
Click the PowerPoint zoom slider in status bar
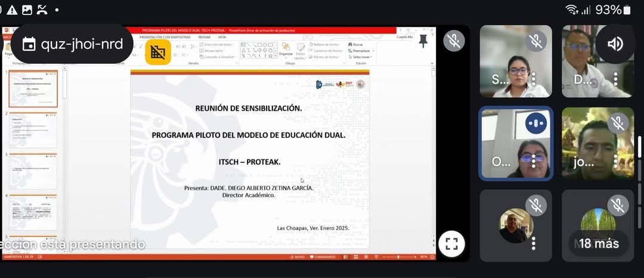pyautogui.click(x=400, y=257)
